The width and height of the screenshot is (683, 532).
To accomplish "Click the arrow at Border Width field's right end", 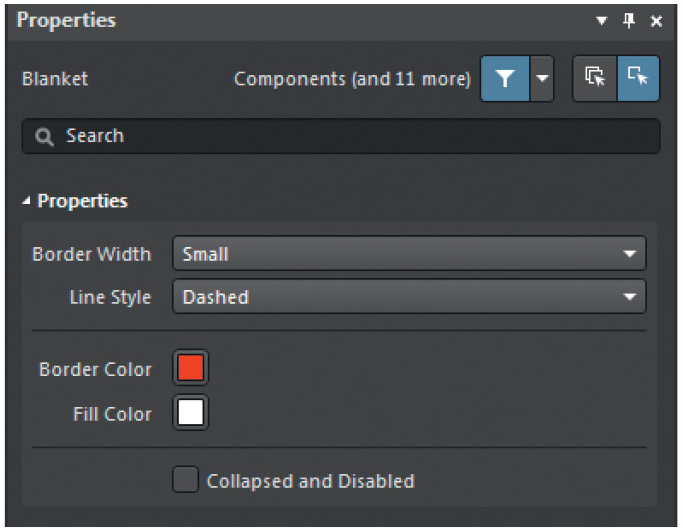I will (630, 254).
